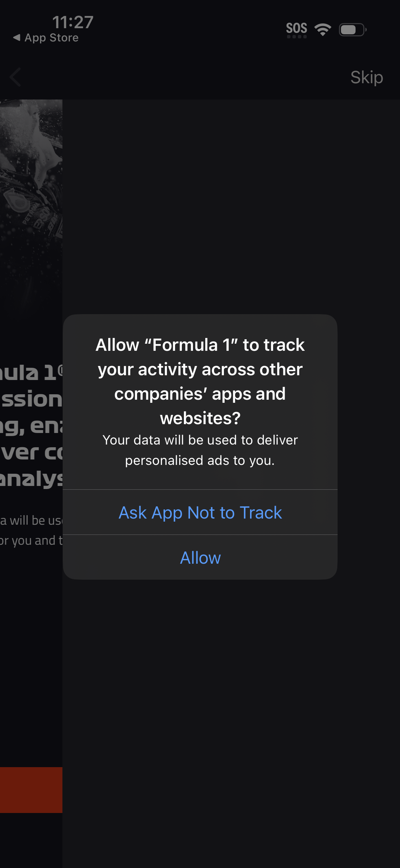400x868 pixels.
Task: Tap the App Store back triangle icon
Action: point(16,38)
